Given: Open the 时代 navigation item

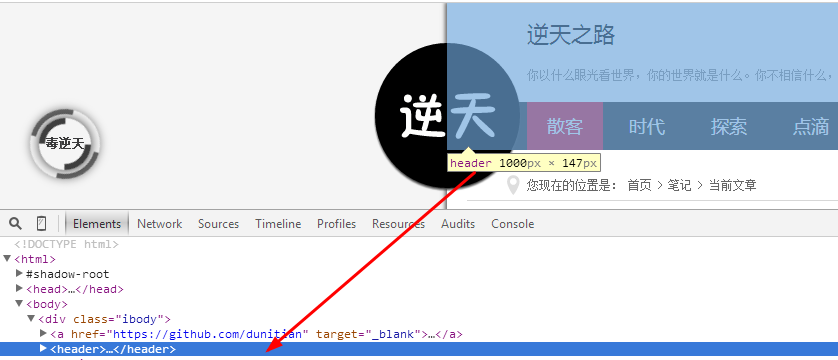Looking at the screenshot, I should click(x=647, y=126).
